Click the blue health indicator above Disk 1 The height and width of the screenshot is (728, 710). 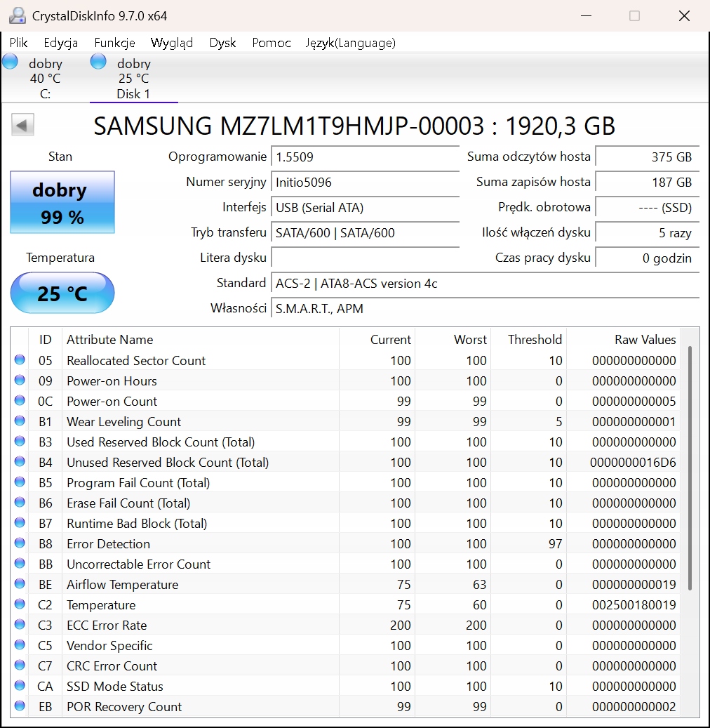click(98, 62)
